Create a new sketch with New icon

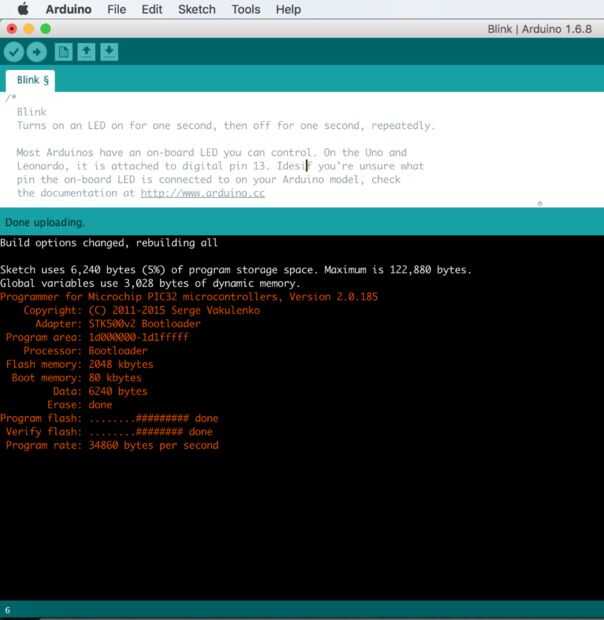[63, 52]
